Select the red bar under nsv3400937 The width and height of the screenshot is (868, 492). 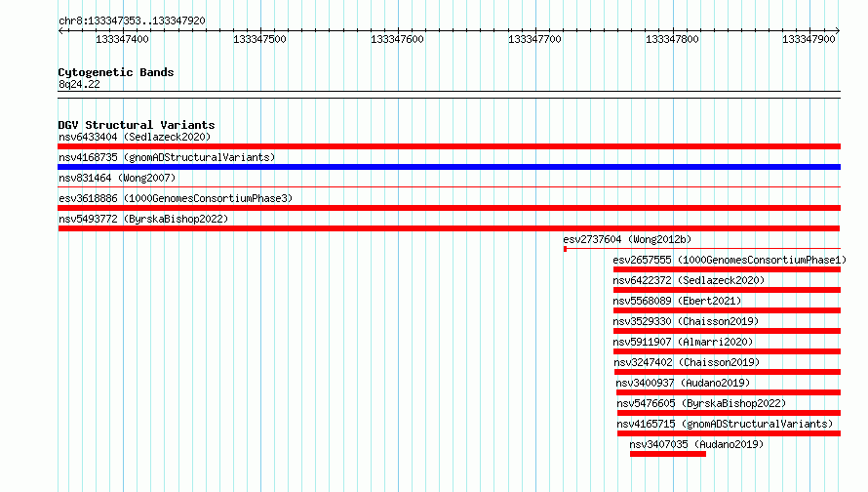click(729, 392)
